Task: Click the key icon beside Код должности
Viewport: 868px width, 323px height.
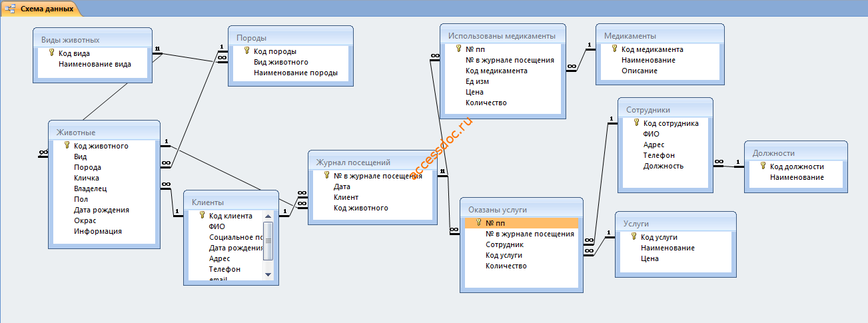Action: pyautogui.click(x=763, y=166)
